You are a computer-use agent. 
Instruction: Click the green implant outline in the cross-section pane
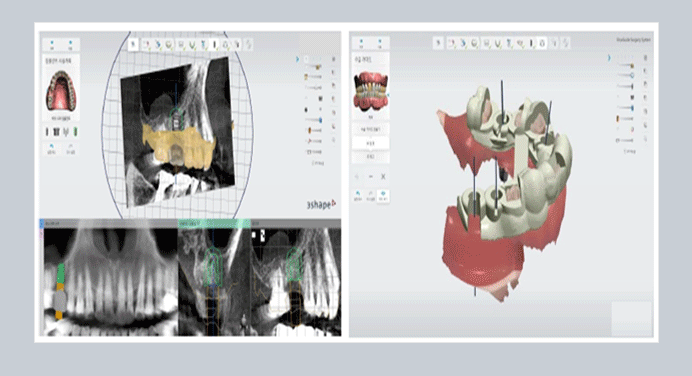click(214, 266)
